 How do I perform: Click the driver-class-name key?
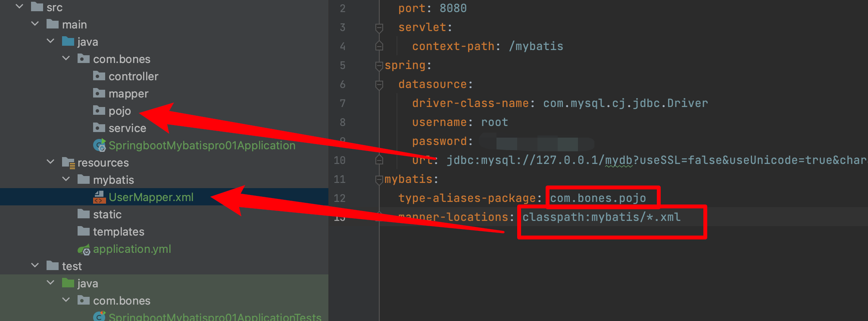(x=470, y=103)
